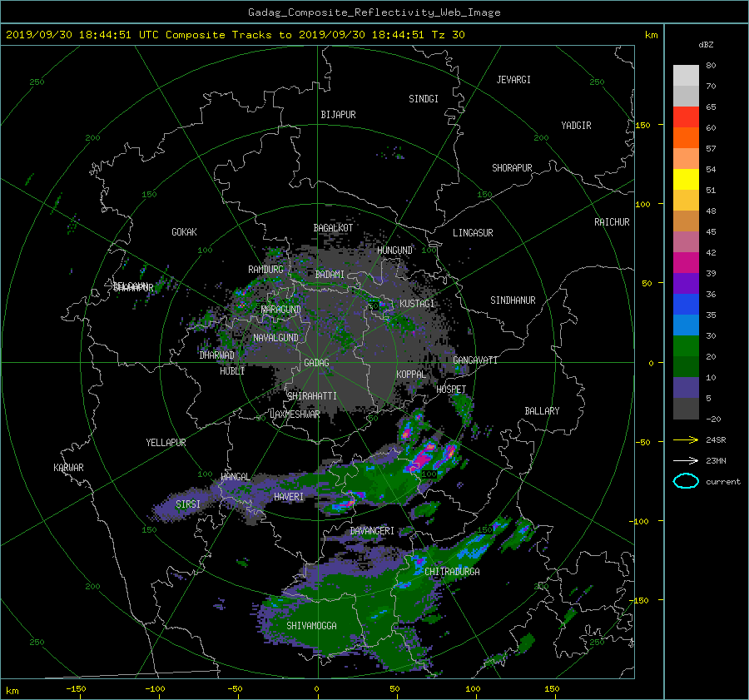Screen dimensions: 749x700
Task: Click the DAVANGERI city label
Action: point(372,531)
